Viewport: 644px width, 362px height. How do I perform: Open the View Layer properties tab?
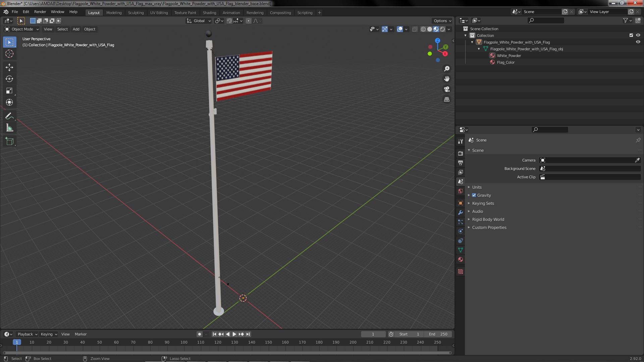pyautogui.click(x=461, y=172)
